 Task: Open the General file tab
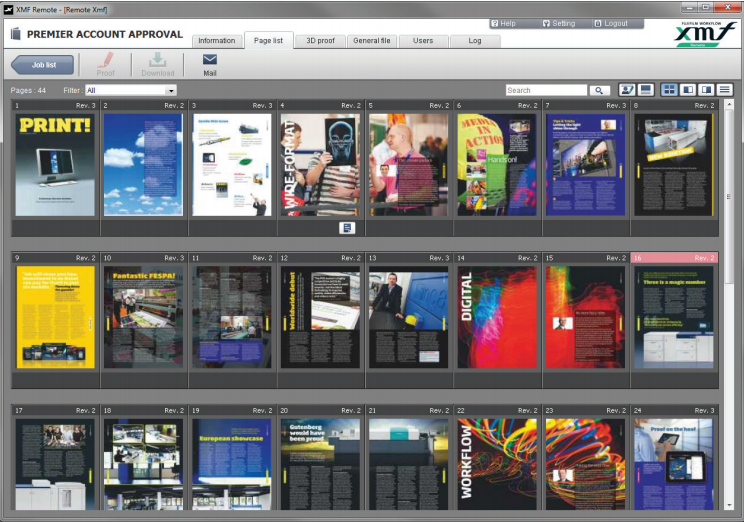point(372,41)
